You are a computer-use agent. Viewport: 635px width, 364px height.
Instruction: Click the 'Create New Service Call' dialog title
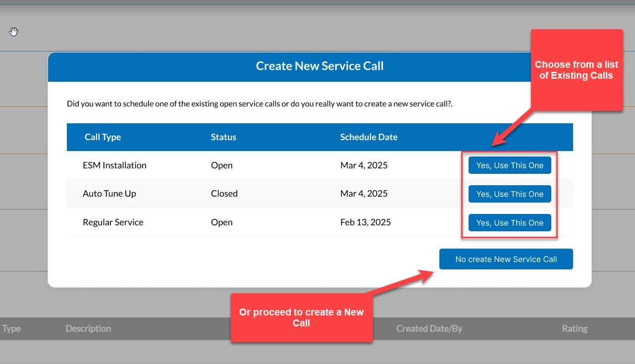[319, 66]
